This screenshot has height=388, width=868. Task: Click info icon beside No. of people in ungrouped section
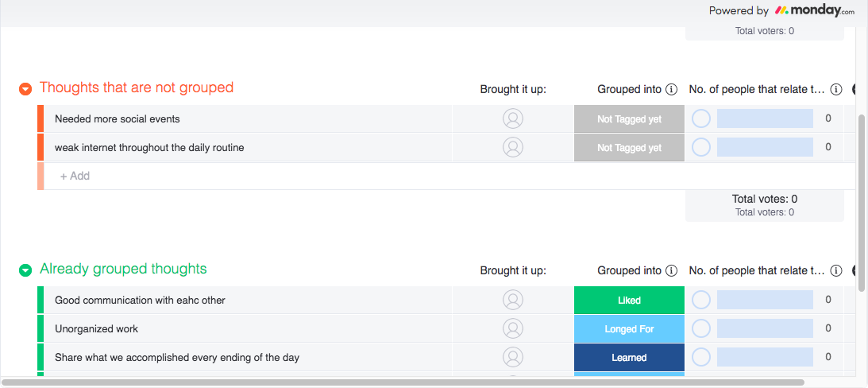click(x=836, y=89)
